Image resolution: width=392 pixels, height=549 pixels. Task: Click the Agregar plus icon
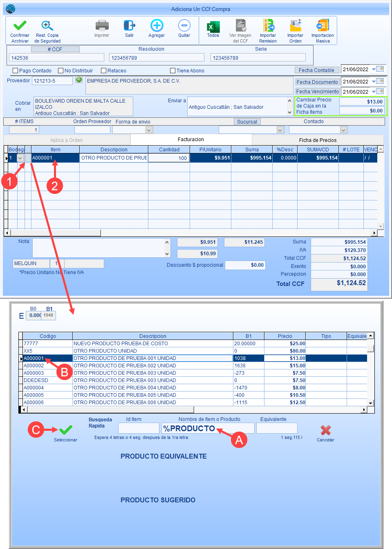[x=157, y=26]
